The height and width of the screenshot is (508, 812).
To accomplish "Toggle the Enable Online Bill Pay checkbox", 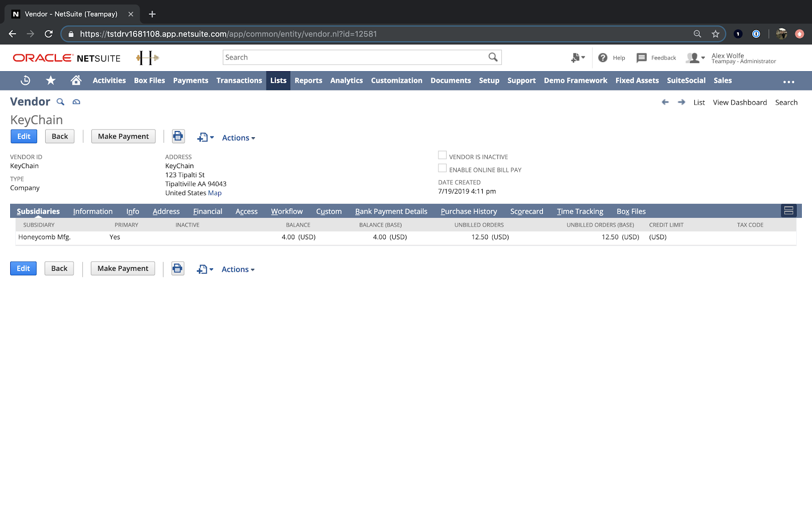I will coord(443,168).
